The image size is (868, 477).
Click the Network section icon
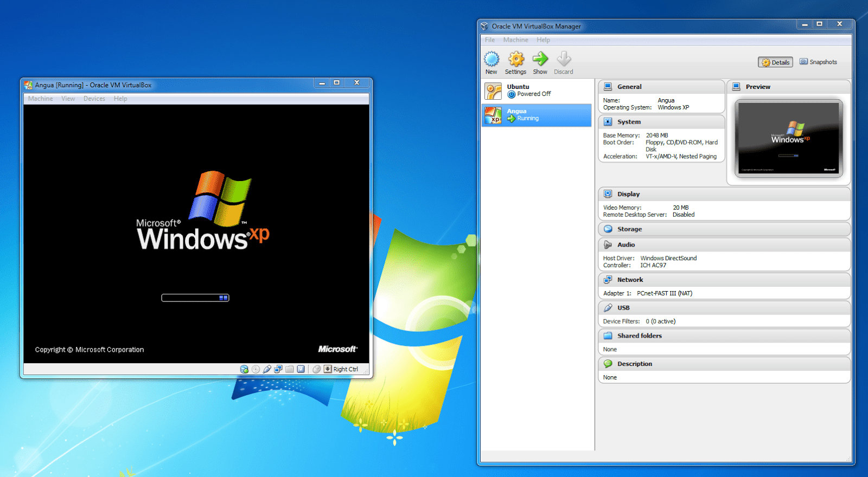[608, 280]
